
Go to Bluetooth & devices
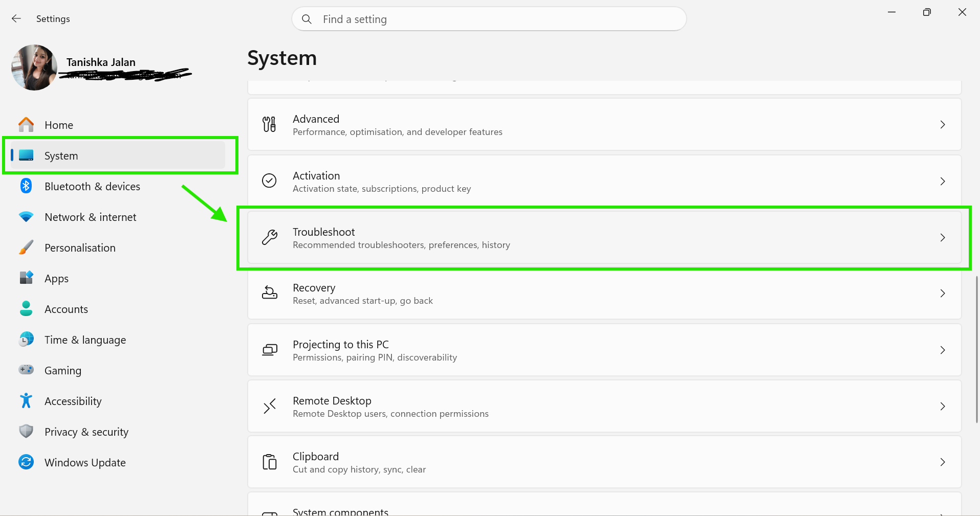pos(118,186)
